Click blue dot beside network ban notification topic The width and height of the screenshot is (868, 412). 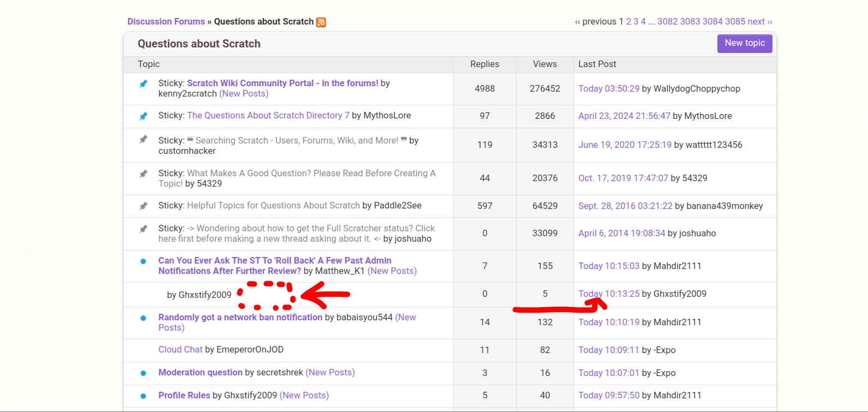pyautogui.click(x=143, y=318)
